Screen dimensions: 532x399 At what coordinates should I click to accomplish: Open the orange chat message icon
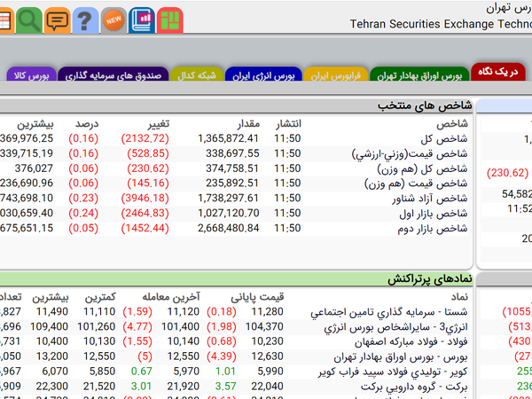click(x=58, y=20)
